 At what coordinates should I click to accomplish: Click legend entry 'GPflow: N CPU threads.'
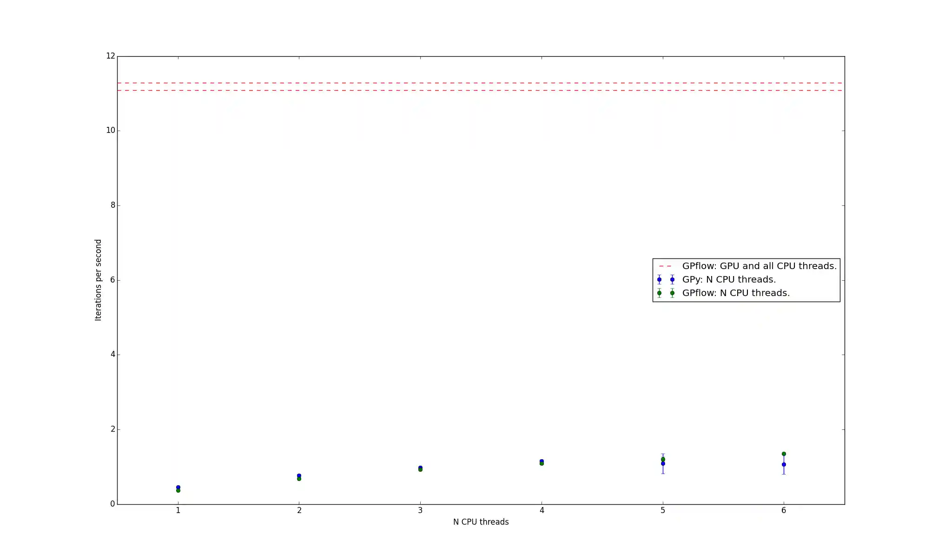tap(736, 293)
